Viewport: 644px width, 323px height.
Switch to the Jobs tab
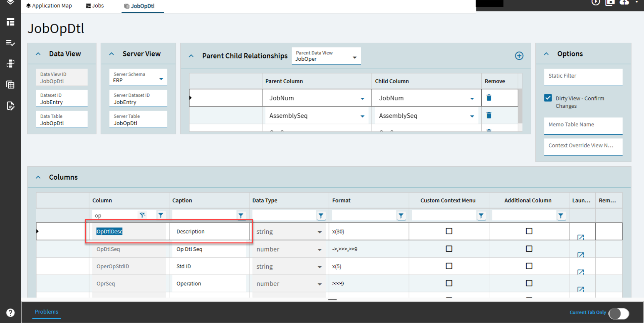[x=95, y=6]
